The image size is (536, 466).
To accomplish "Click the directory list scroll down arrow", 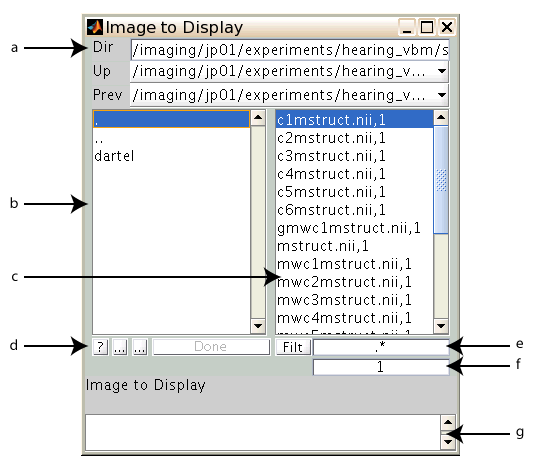I will point(258,326).
